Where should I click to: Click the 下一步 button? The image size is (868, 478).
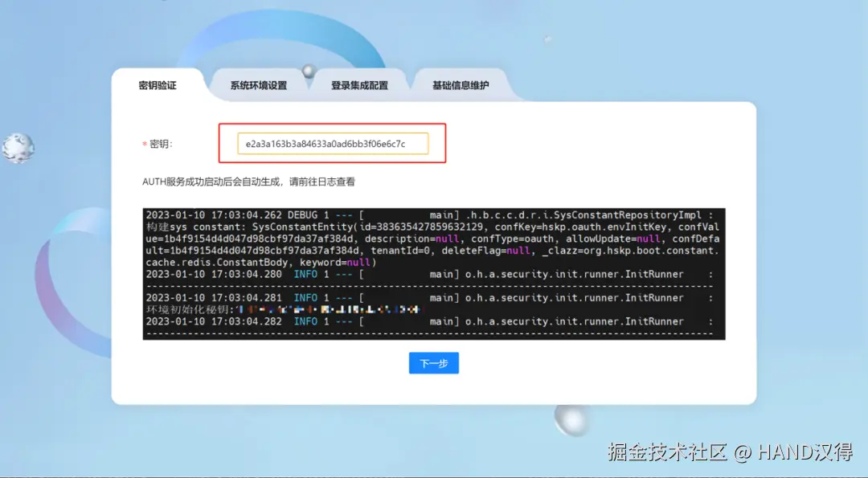click(x=433, y=363)
